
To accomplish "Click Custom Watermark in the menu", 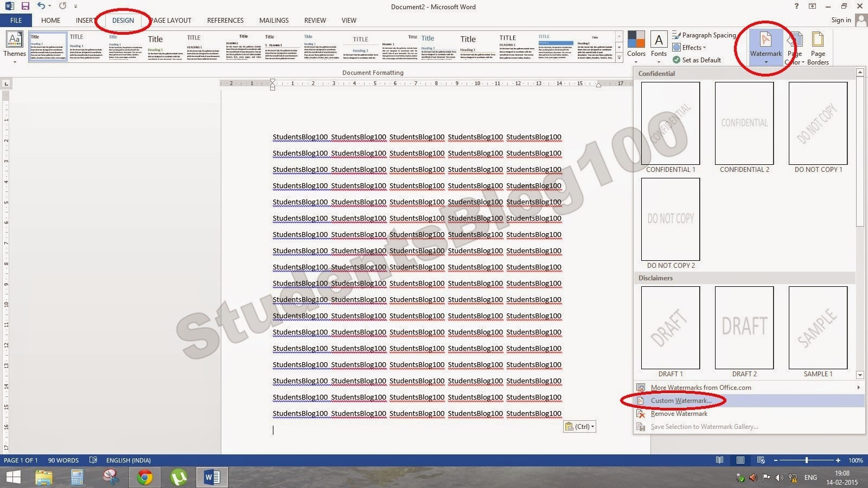I will coord(681,400).
